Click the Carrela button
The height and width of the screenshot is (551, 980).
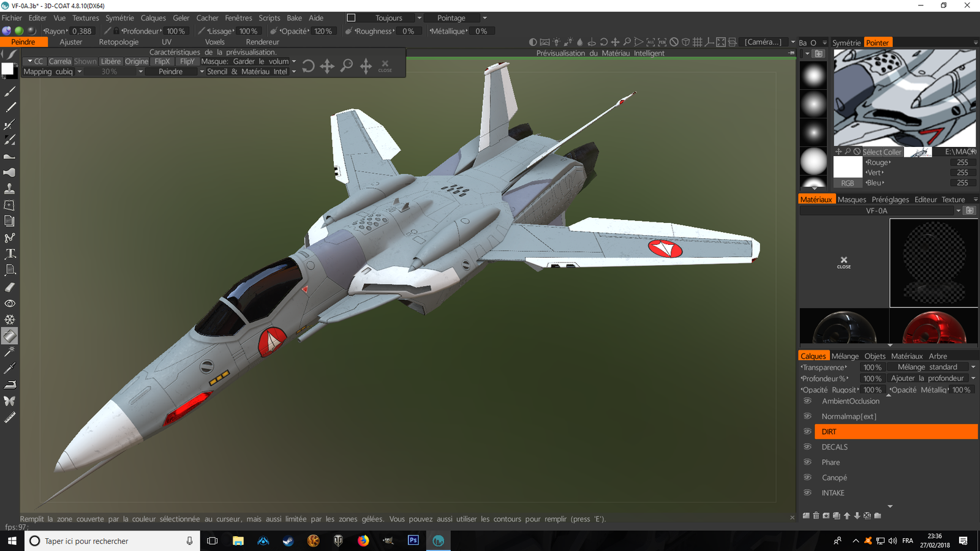click(60, 61)
